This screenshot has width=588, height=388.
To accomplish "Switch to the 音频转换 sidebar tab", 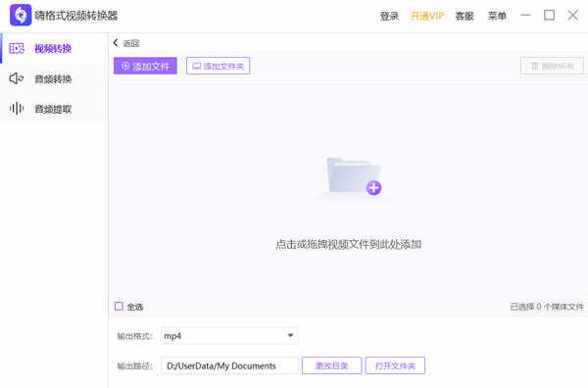I will pos(53,78).
